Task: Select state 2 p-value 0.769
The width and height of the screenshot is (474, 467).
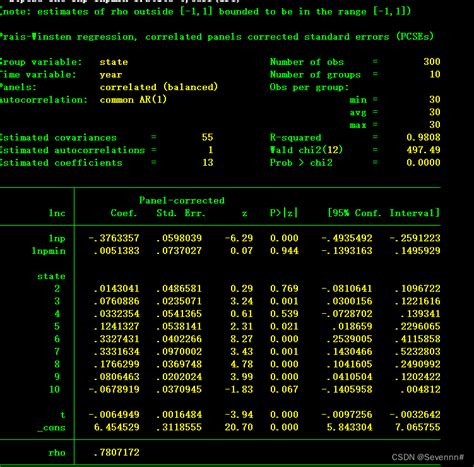Action: tap(284, 289)
